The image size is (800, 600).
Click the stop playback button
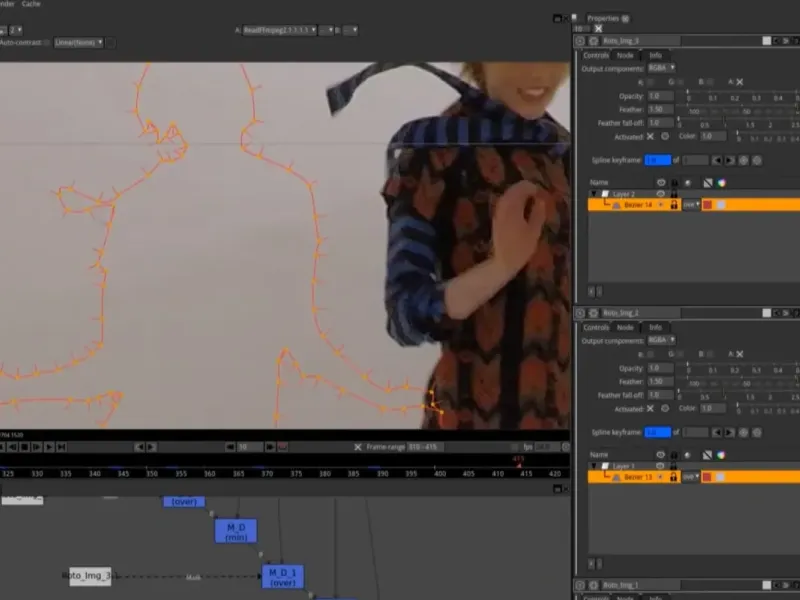[x=24, y=447]
